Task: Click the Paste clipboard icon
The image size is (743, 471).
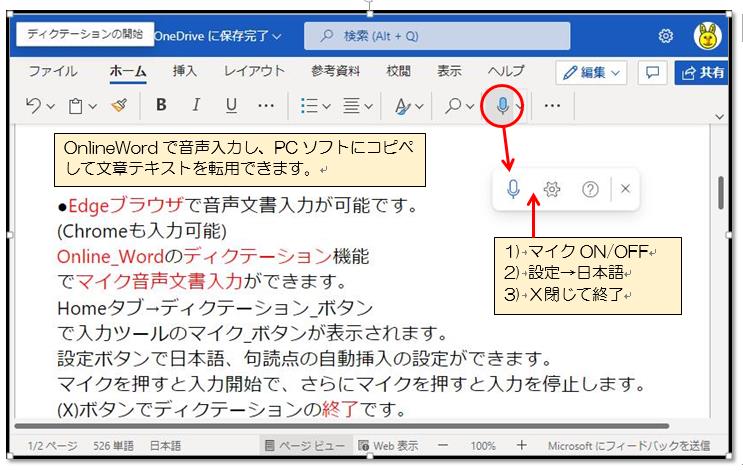Action: (x=75, y=106)
